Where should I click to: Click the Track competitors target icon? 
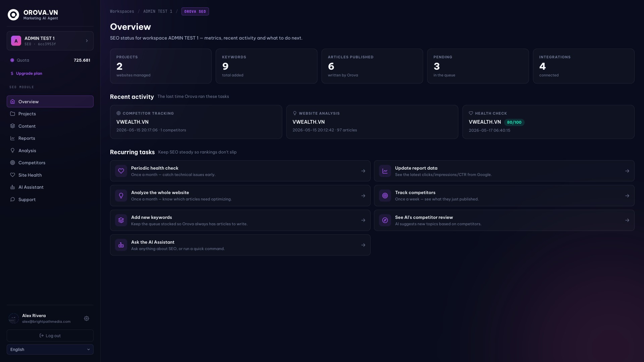385,196
